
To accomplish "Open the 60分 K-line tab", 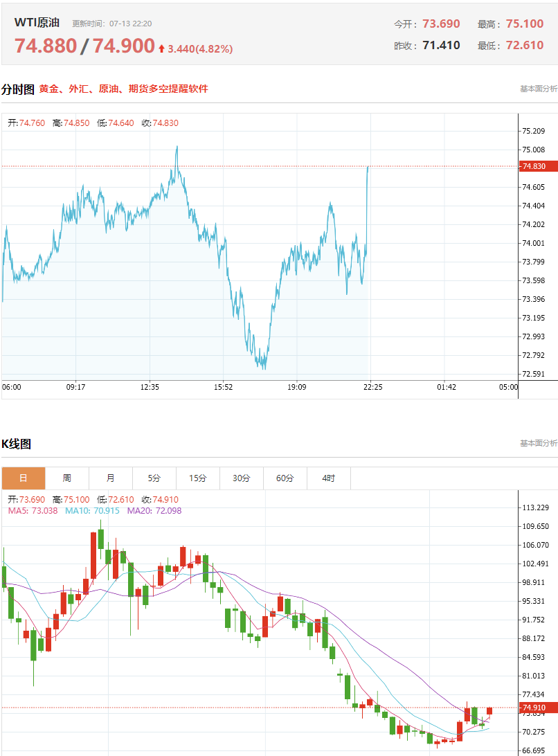I will click(x=285, y=478).
